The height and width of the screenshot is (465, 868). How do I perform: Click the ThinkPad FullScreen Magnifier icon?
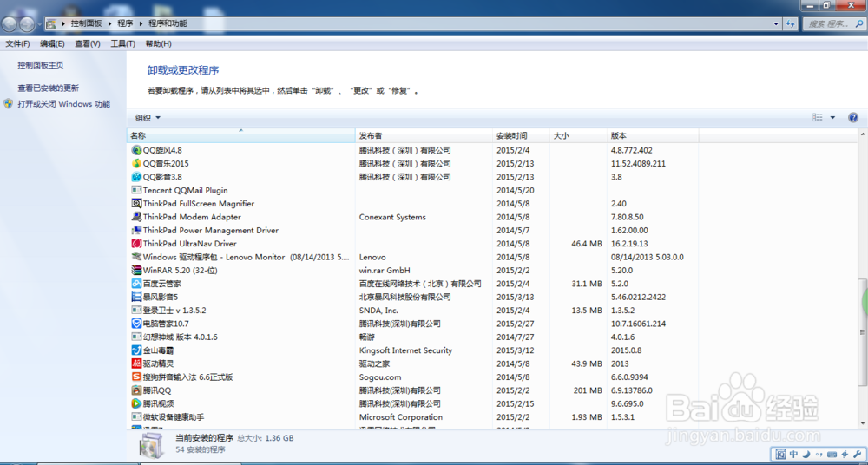(x=137, y=203)
